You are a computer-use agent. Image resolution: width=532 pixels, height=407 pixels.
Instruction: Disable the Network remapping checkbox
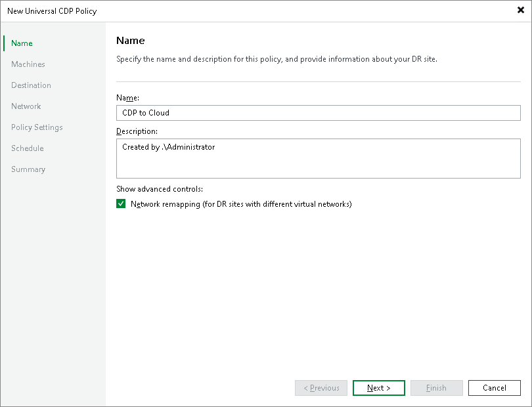121,203
